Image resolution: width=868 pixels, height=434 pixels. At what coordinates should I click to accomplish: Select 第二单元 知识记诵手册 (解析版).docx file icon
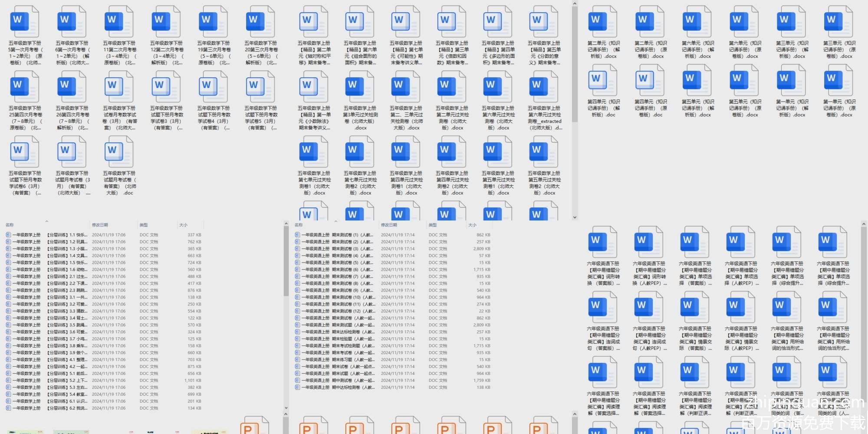603,22
